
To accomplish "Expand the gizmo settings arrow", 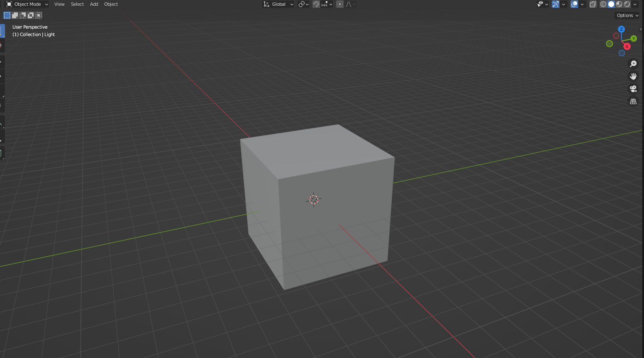I will tap(563, 4).
